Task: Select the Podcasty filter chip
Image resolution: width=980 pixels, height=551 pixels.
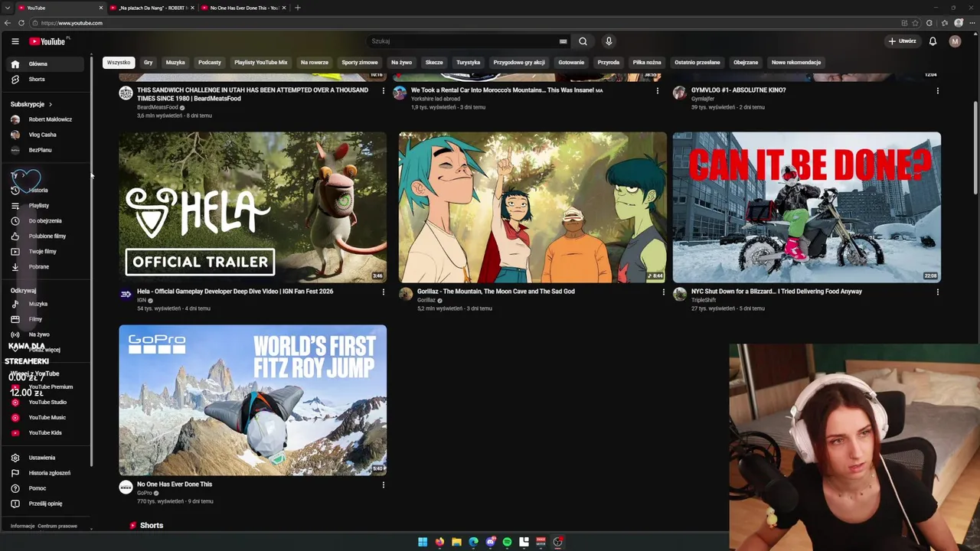Action: pyautogui.click(x=210, y=63)
